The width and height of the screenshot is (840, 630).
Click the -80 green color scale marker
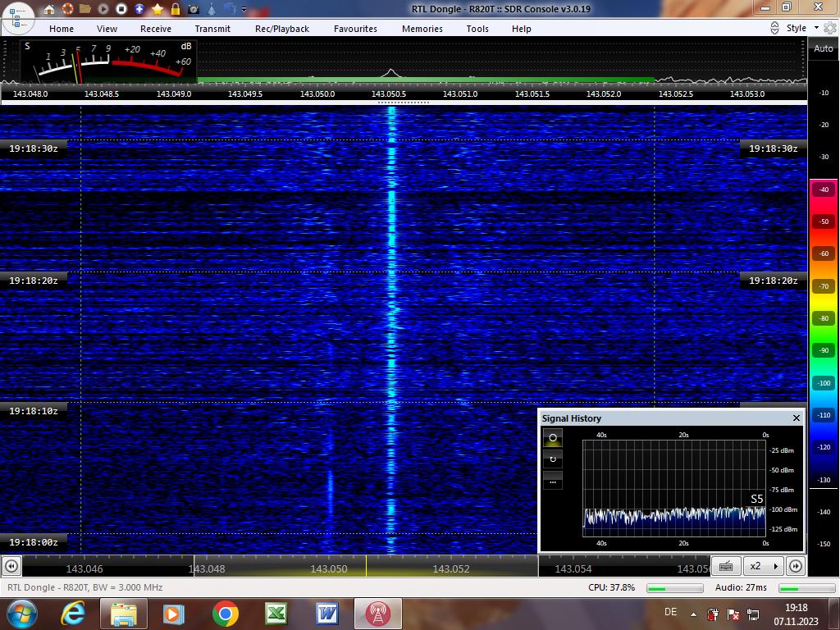click(x=824, y=318)
